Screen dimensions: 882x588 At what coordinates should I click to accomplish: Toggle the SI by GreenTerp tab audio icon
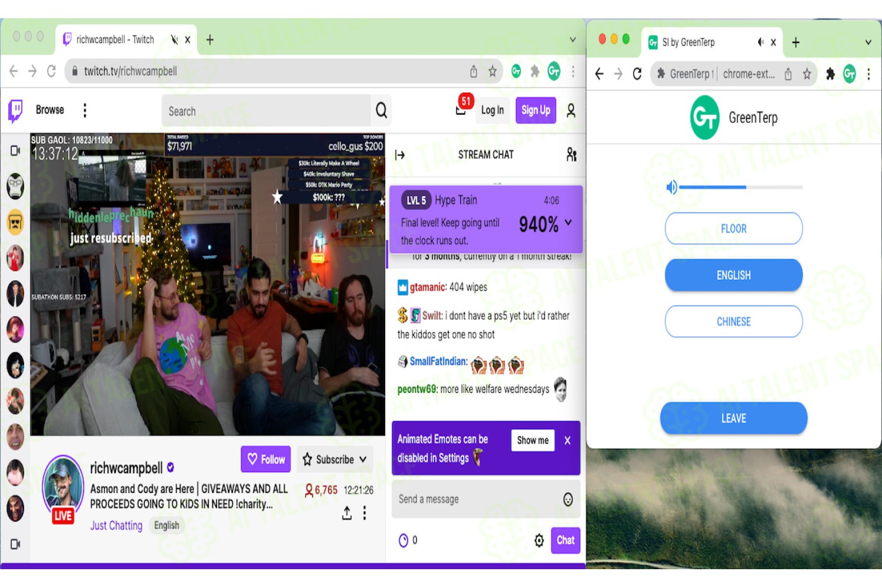click(760, 42)
